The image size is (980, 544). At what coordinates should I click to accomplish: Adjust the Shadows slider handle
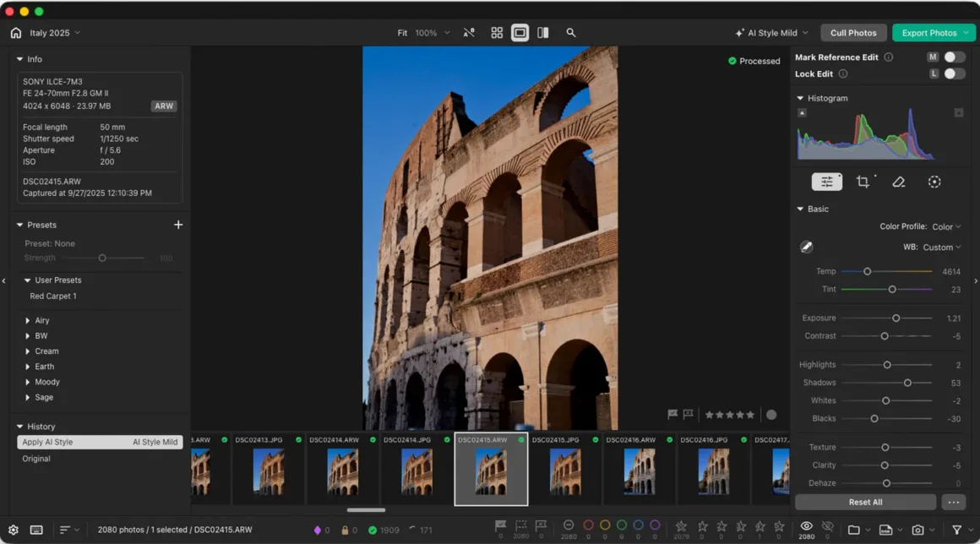tap(906, 383)
